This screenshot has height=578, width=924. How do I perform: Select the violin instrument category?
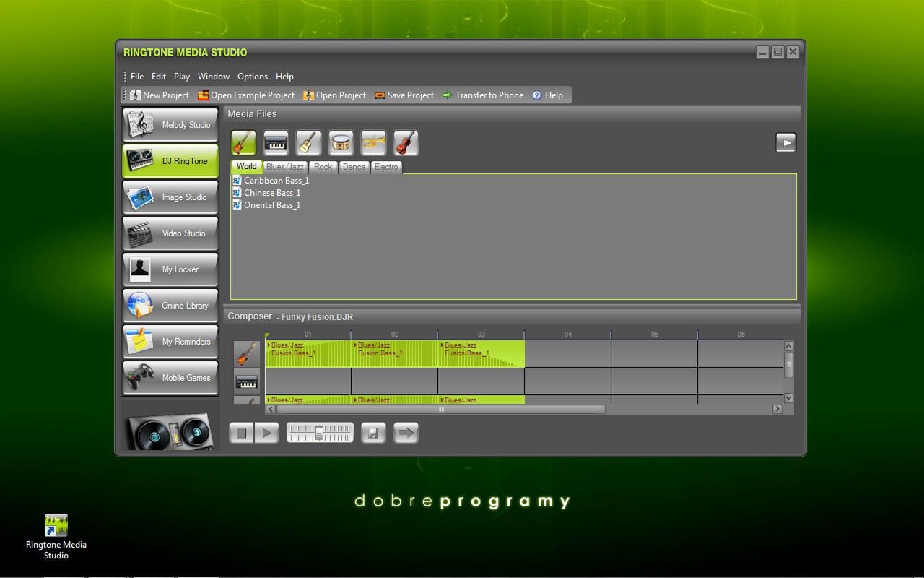[x=406, y=143]
